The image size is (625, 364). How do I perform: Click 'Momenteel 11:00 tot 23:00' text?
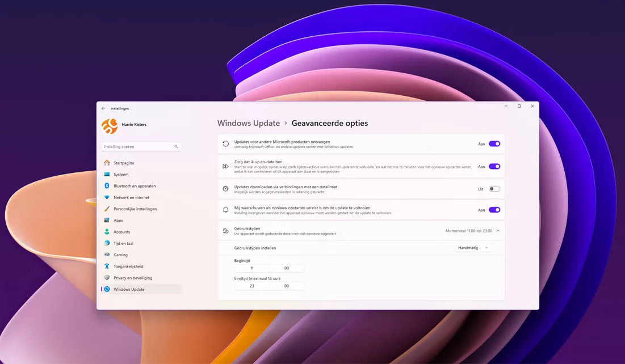point(469,231)
